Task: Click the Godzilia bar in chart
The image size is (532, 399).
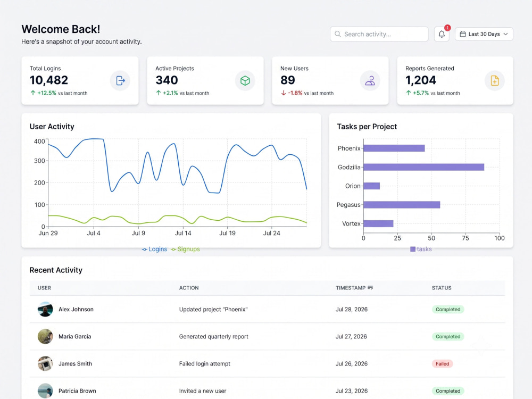Action: [x=424, y=167]
